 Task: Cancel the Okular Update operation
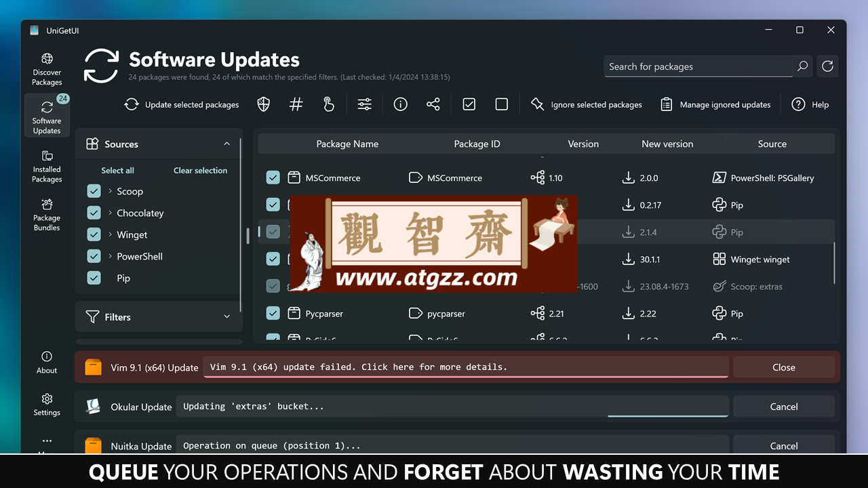tap(784, 407)
